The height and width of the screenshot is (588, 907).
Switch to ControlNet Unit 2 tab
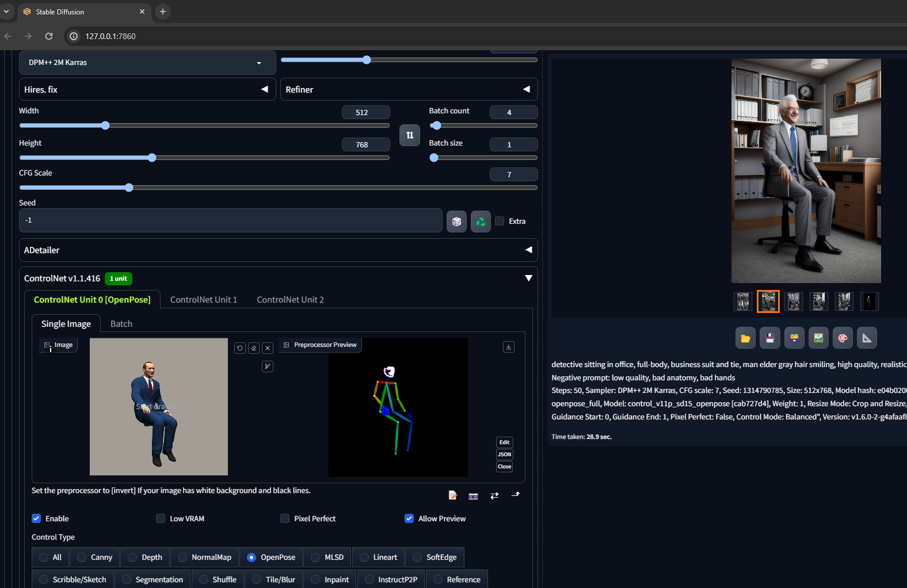[x=290, y=300]
